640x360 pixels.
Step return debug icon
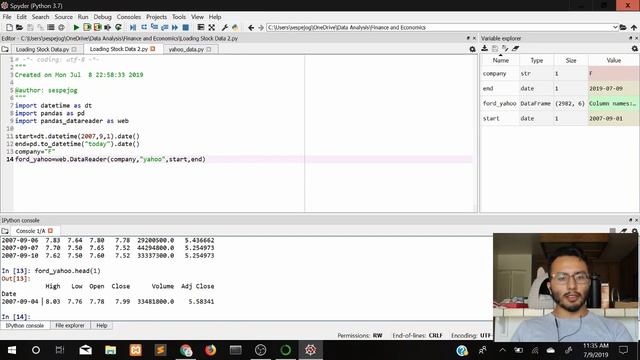[164, 27]
